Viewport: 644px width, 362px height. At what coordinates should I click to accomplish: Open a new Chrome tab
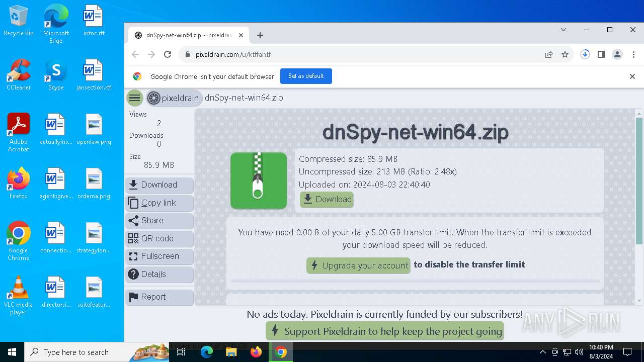pos(260,35)
